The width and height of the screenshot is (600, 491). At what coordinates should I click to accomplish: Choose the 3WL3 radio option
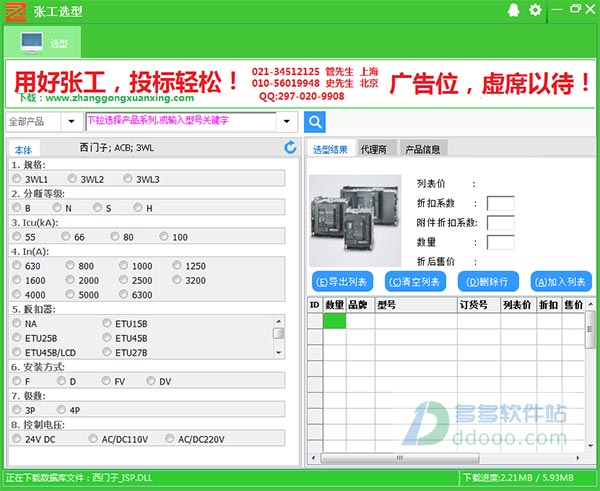pos(128,178)
